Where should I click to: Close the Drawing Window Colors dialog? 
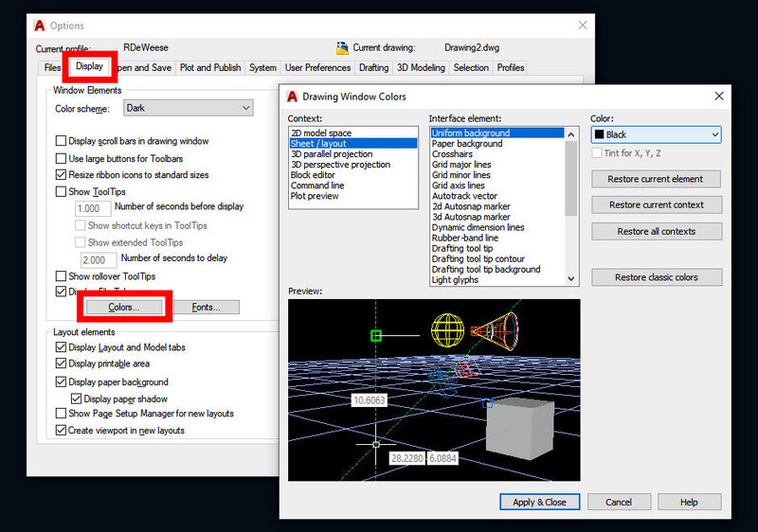point(719,96)
